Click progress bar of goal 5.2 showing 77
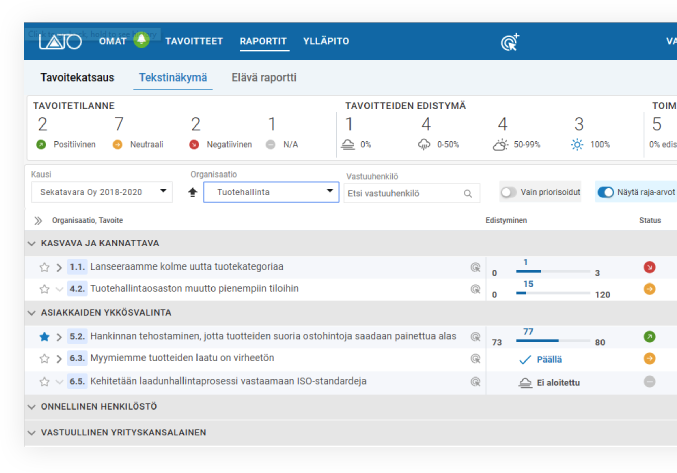Screen dimensions: 677x473 tap(553, 341)
